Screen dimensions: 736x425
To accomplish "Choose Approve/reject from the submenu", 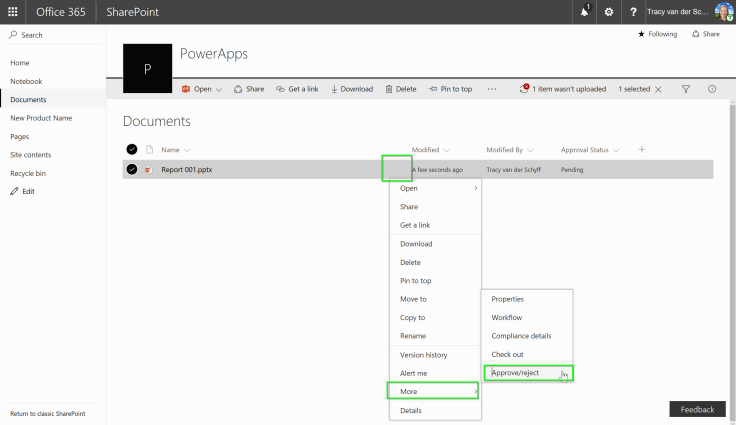I will click(x=515, y=373).
